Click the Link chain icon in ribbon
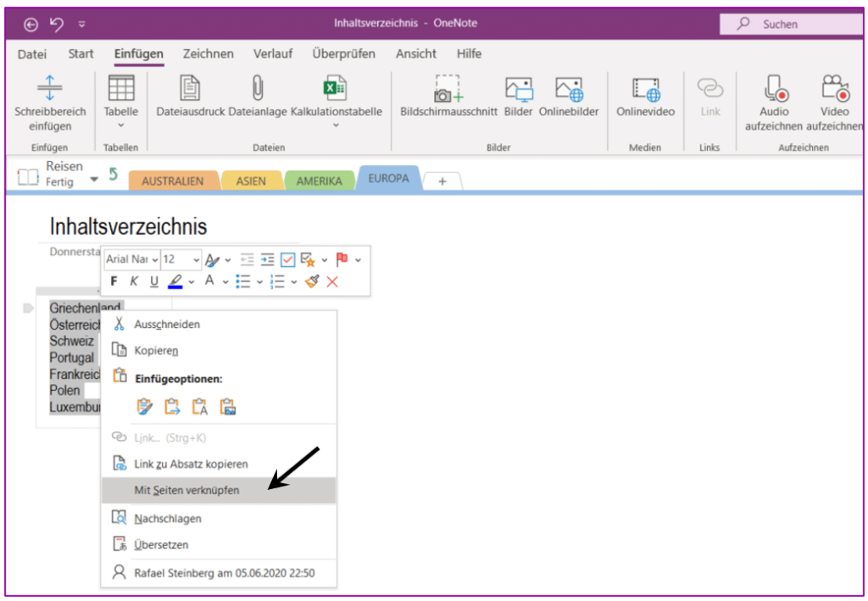This screenshot has width=868, height=601. [710, 88]
